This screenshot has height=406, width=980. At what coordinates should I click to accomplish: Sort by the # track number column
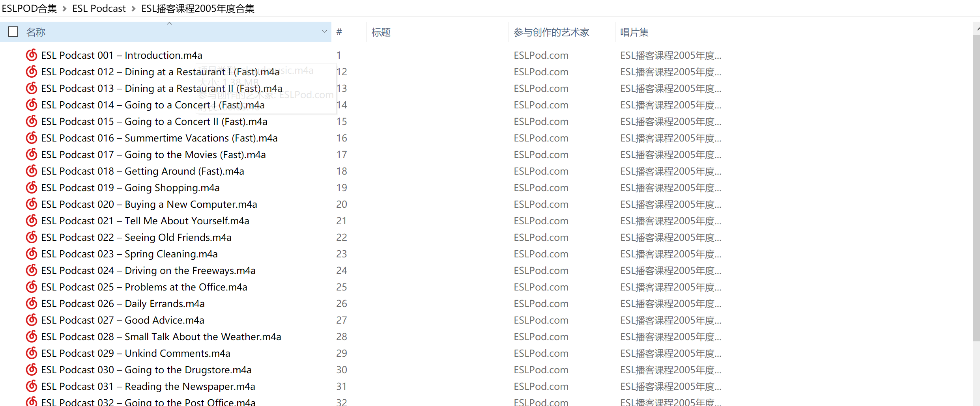click(x=339, y=32)
